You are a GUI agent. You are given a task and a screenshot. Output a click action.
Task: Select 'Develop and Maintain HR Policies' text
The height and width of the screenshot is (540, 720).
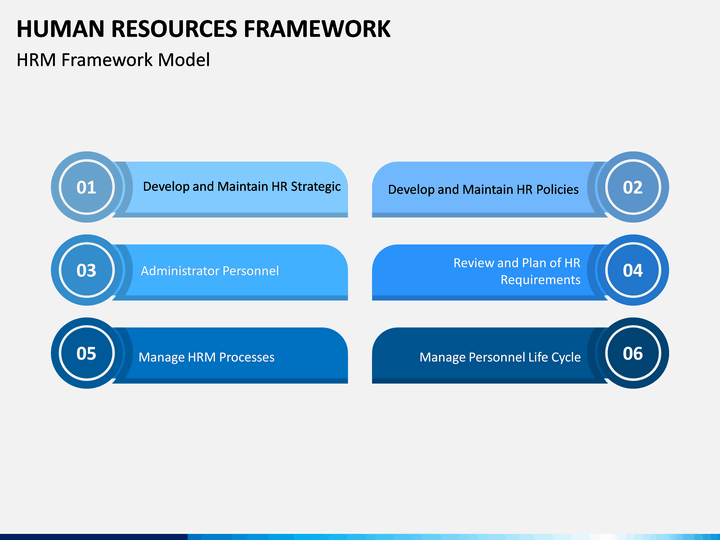[x=483, y=190]
